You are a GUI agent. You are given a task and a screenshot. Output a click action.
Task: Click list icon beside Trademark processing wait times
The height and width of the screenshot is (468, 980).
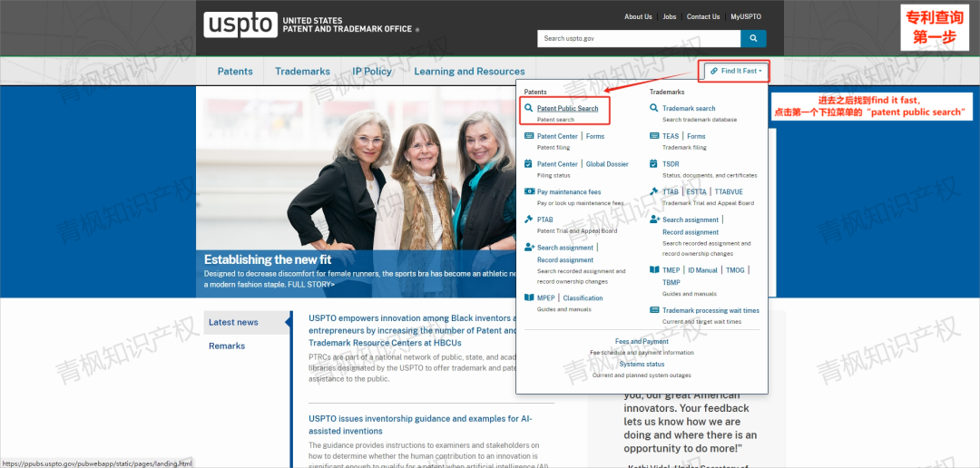pyautogui.click(x=654, y=310)
